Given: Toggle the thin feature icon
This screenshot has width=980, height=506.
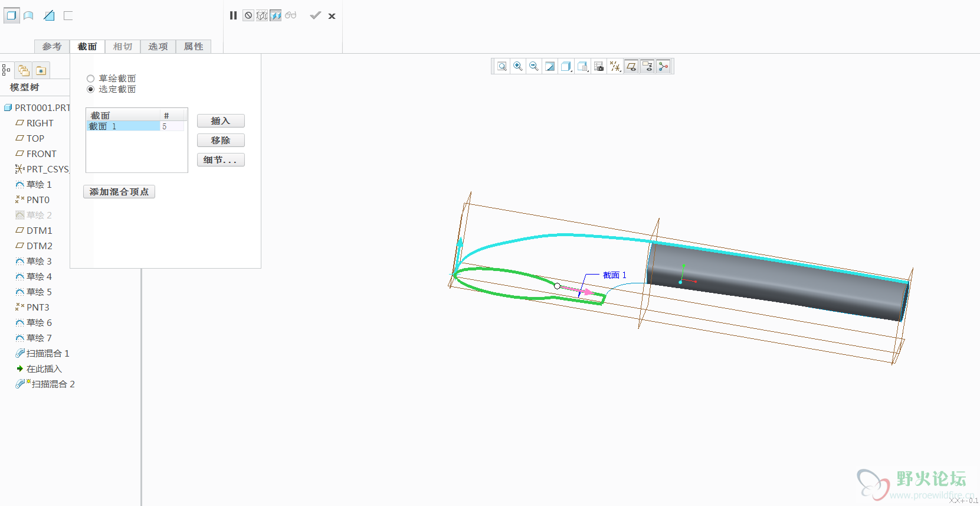Looking at the screenshot, I should tap(68, 16).
